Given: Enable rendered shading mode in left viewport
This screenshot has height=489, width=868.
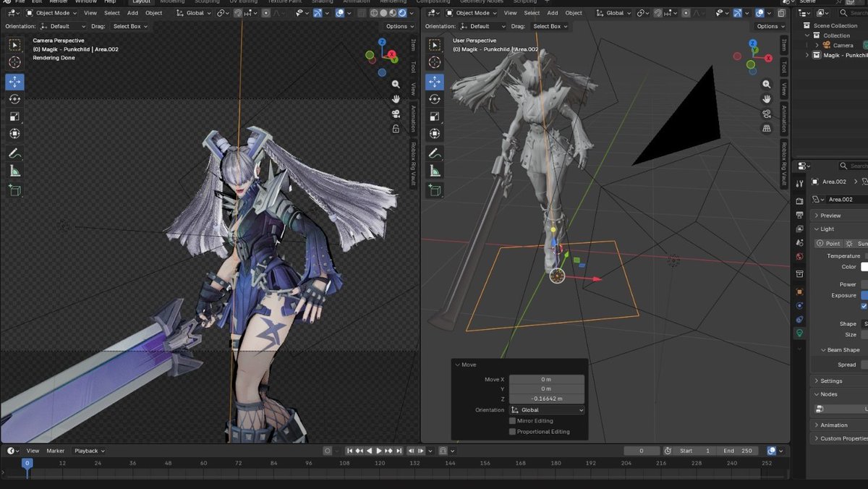Looking at the screenshot, I should point(403,13).
